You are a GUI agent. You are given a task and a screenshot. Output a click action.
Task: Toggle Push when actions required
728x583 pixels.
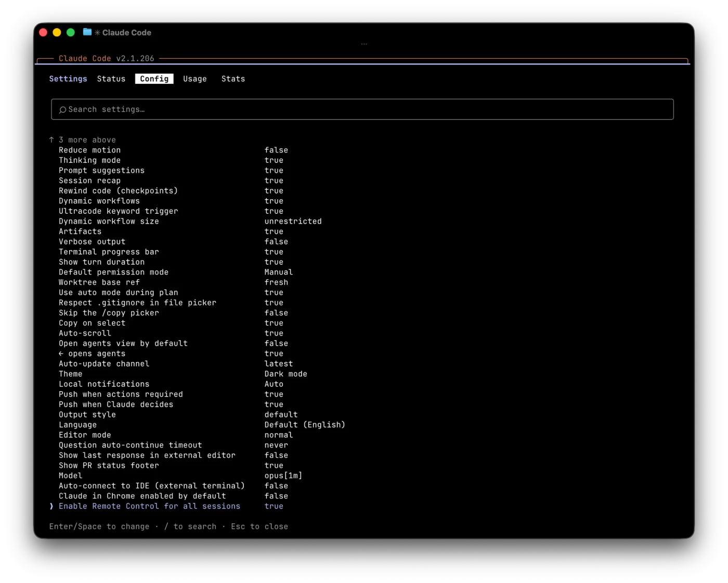(x=171, y=394)
